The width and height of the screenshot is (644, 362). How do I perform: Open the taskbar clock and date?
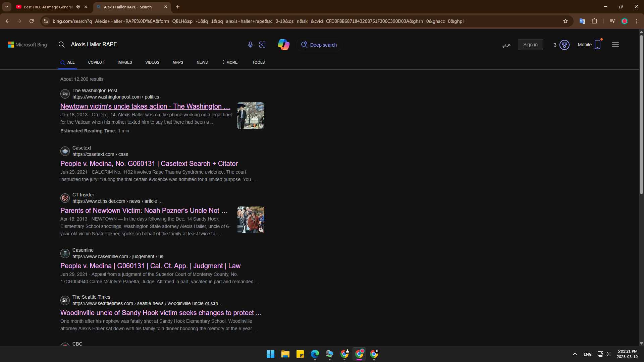click(x=627, y=354)
